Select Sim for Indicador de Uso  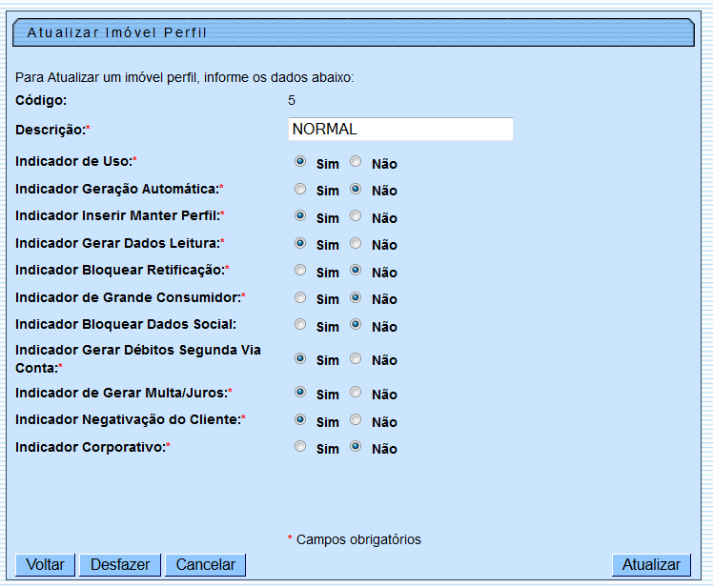tap(300, 162)
